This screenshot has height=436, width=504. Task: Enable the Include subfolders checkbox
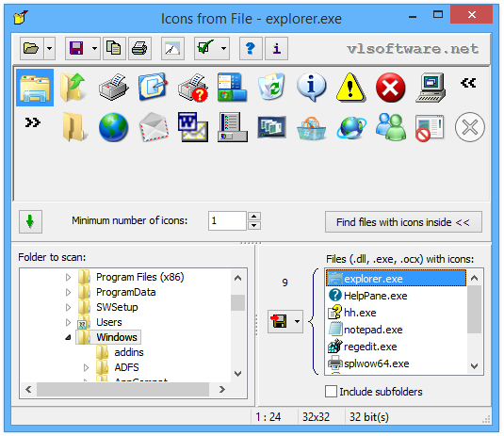click(331, 392)
